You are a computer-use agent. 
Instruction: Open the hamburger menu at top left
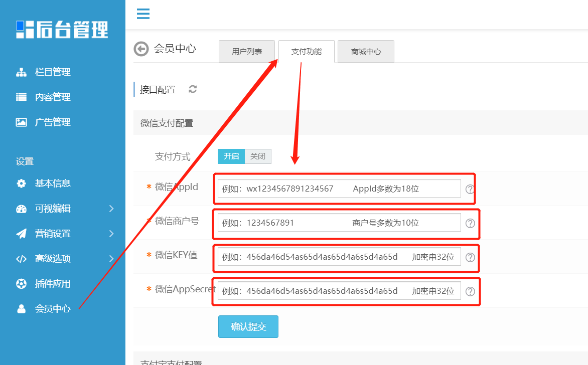coord(143,14)
